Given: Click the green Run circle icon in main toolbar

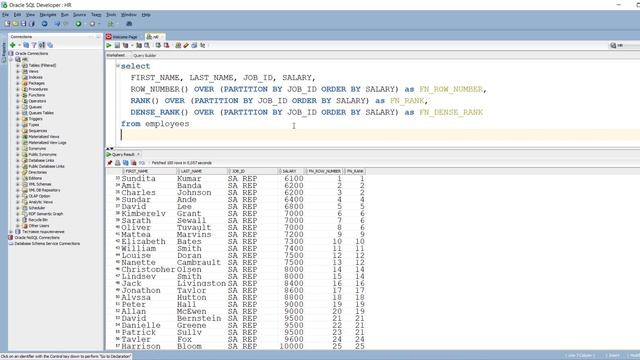Looking at the screenshot, I should click(78, 24).
